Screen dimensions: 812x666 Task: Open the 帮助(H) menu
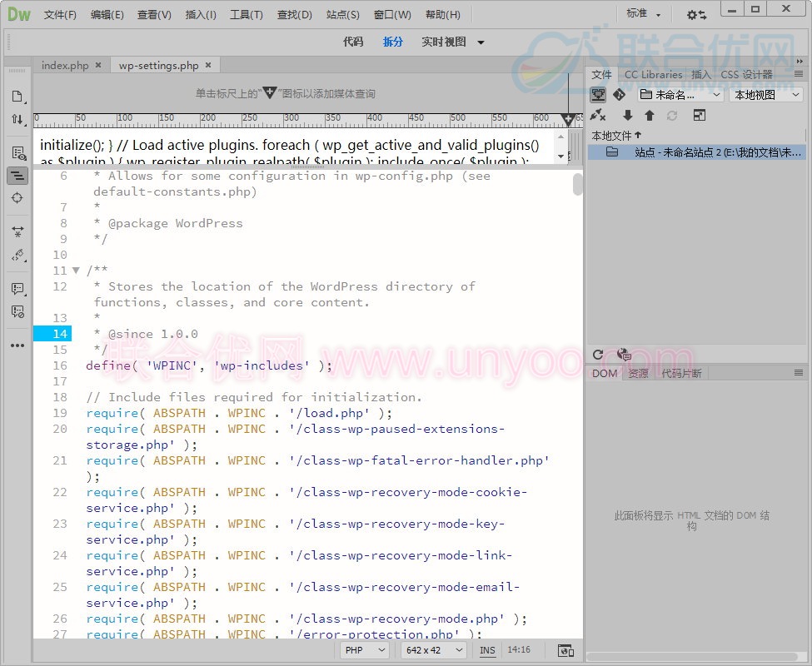click(443, 14)
